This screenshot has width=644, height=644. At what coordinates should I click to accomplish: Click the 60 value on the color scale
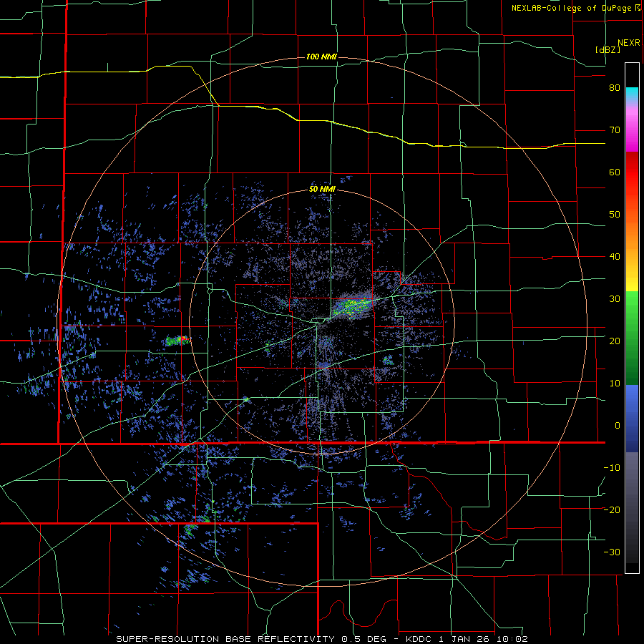pyautogui.click(x=615, y=172)
